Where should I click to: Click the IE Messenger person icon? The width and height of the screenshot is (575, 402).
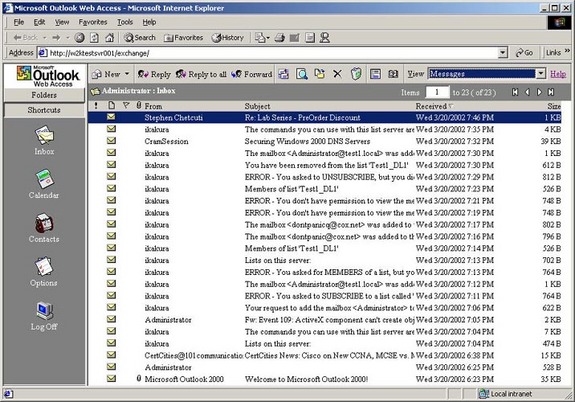tap(325, 37)
